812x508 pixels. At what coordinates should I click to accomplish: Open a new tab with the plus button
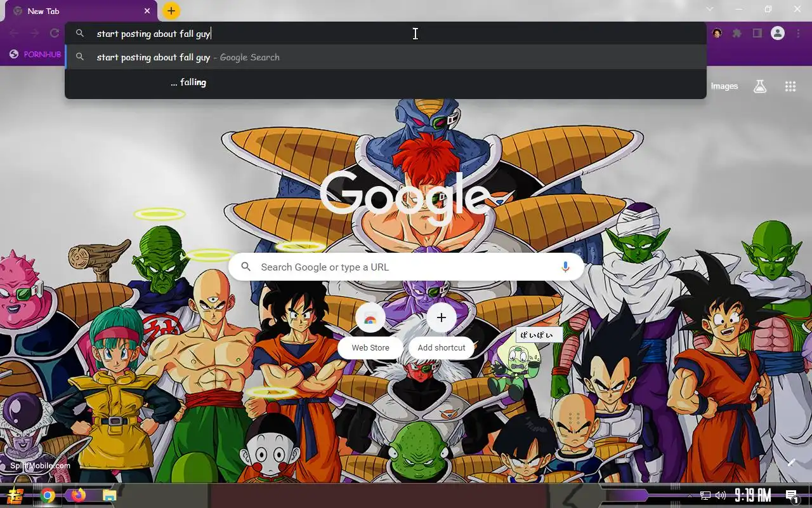(171, 11)
